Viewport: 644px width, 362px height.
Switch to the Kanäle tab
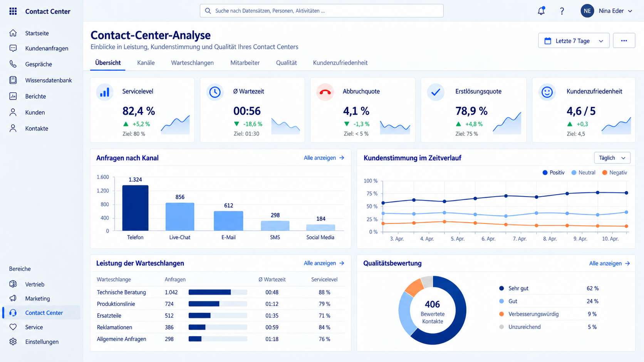click(146, 63)
